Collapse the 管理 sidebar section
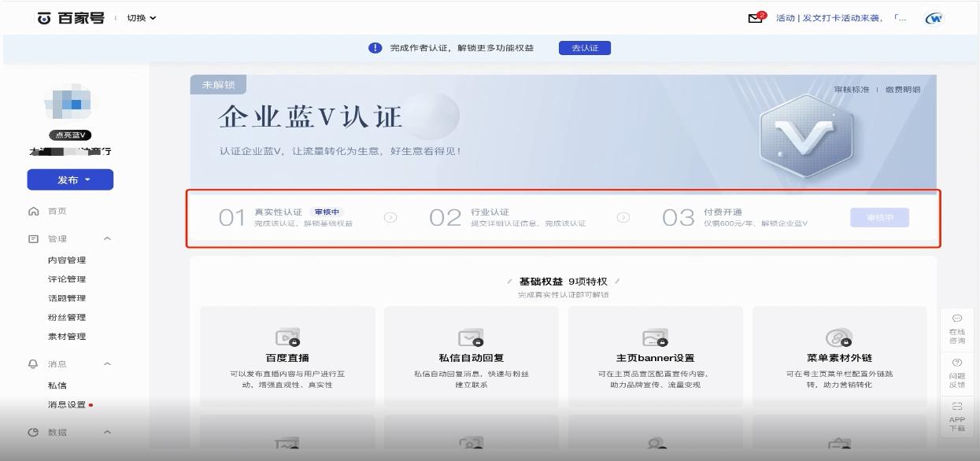The width and height of the screenshot is (980, 461). tap(108, 239)
